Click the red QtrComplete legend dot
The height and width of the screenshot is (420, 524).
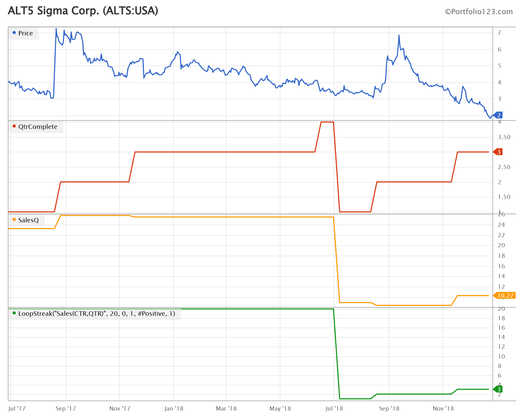14,126
